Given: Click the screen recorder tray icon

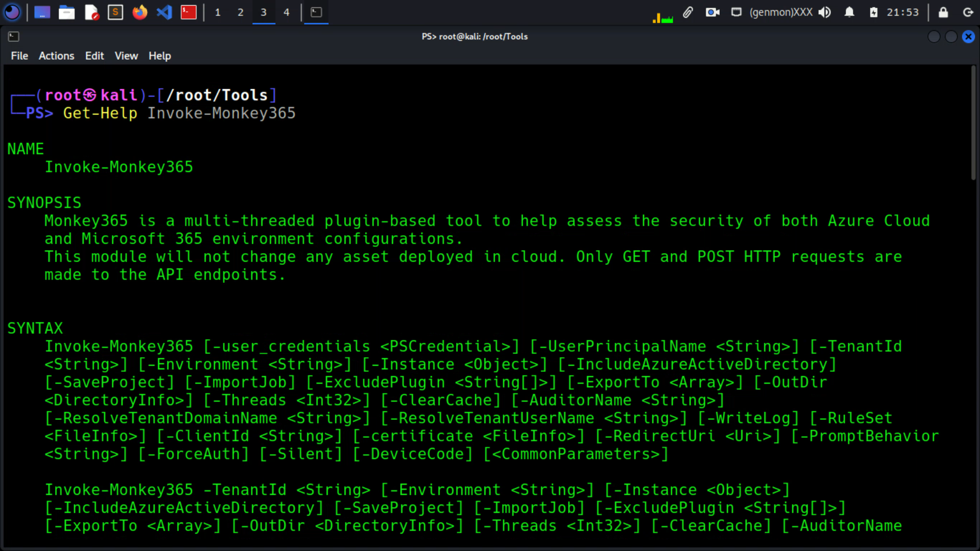Looking at the screenshot, I should [x=713, y=12].
